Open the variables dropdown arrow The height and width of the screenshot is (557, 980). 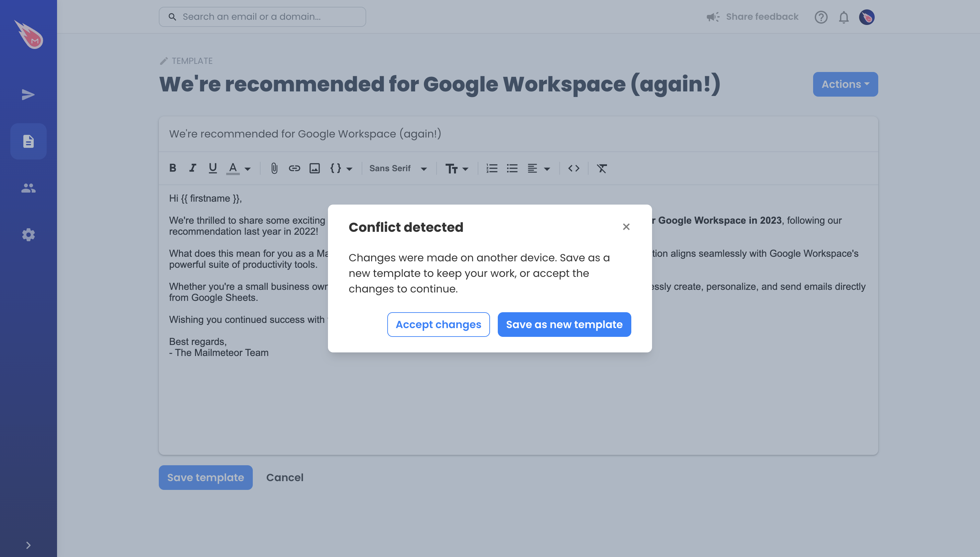point(349,169)
